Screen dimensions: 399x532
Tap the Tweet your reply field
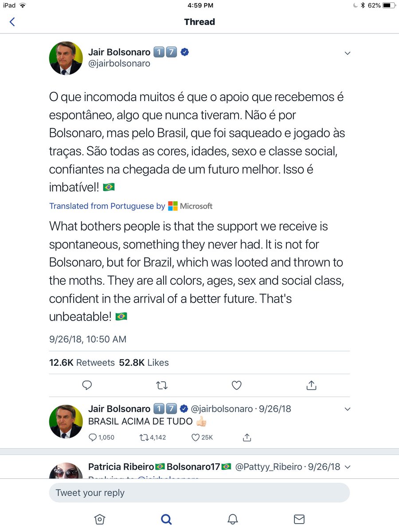tap(199, 493)
